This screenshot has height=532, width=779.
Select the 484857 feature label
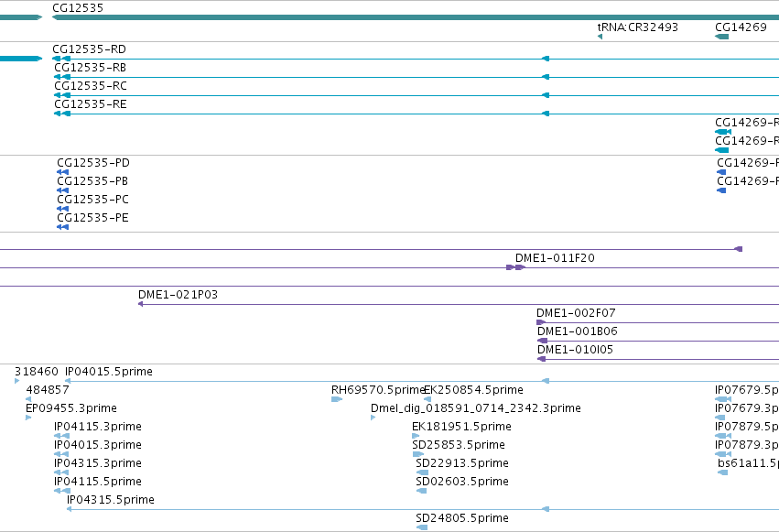click(48, 390)
